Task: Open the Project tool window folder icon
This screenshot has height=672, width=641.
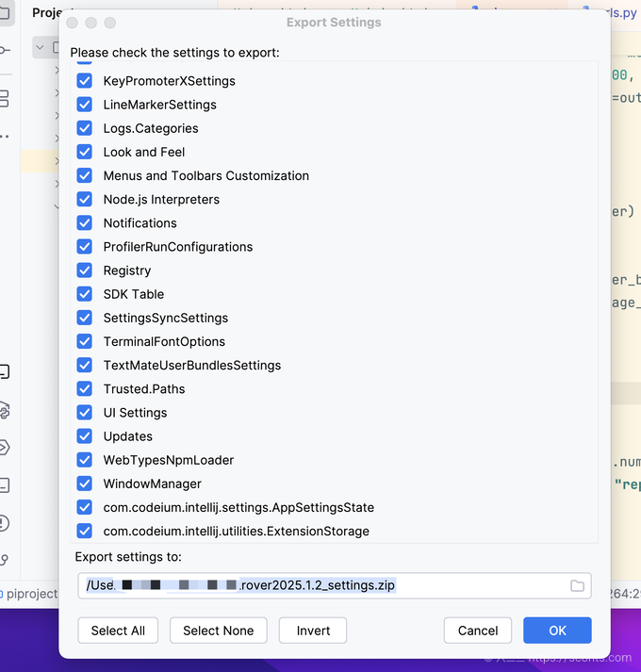Action: [x=5, y=12]
